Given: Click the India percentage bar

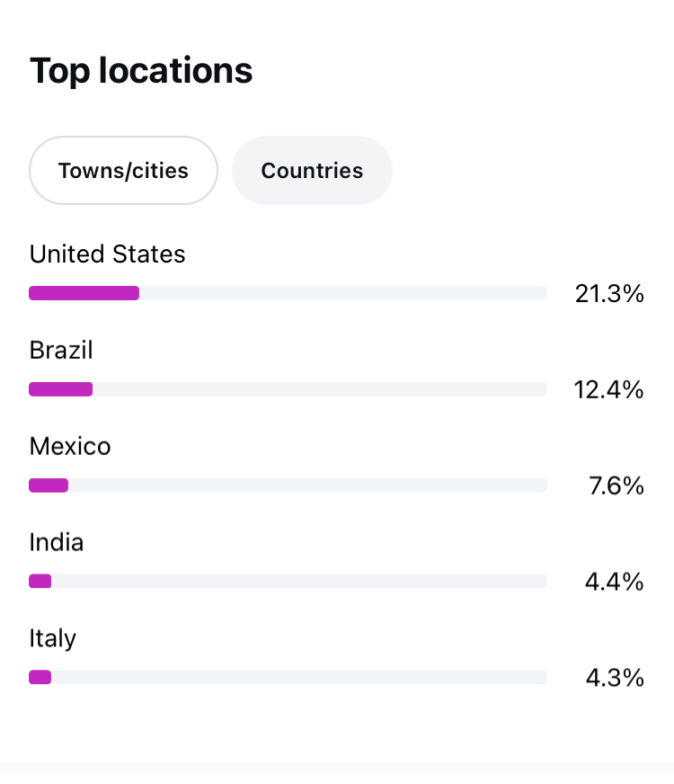Looking at the screenshot, I should click(x=288, y=582).
